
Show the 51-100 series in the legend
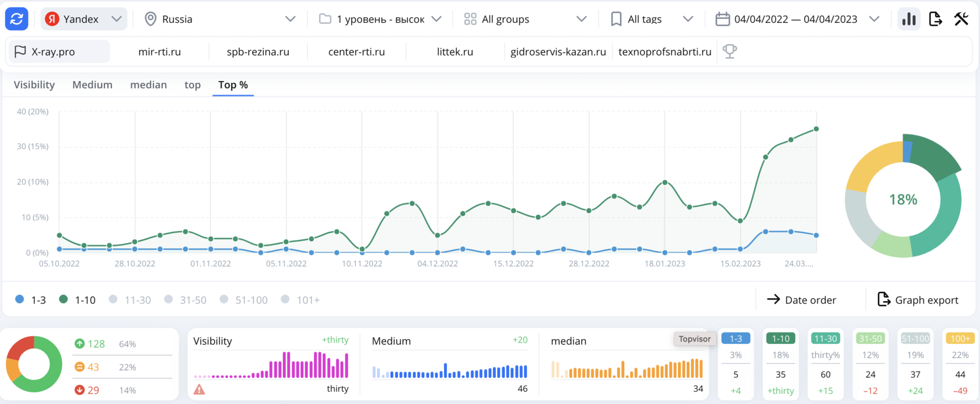click(x=243, y=299)
